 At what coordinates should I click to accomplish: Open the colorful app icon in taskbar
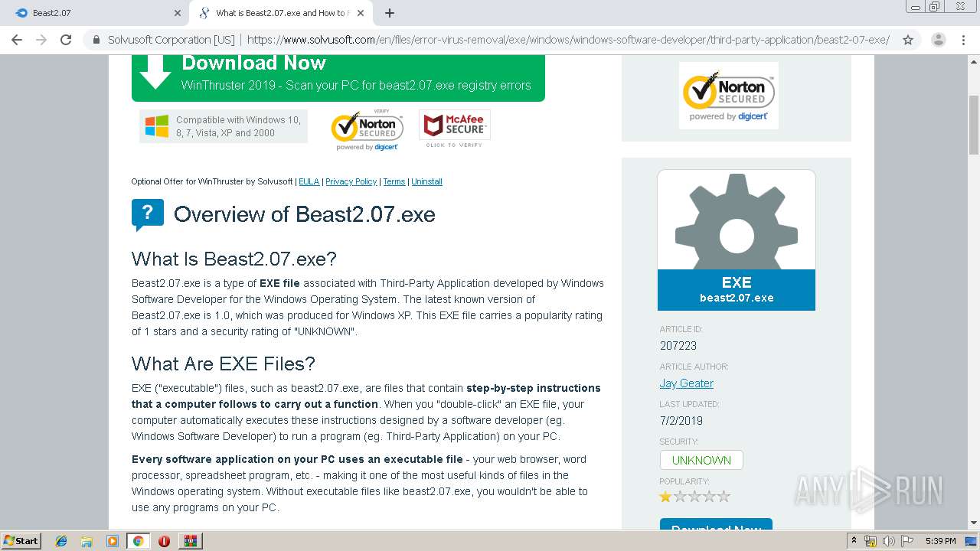pyautogui.click(x=190, y=541)
